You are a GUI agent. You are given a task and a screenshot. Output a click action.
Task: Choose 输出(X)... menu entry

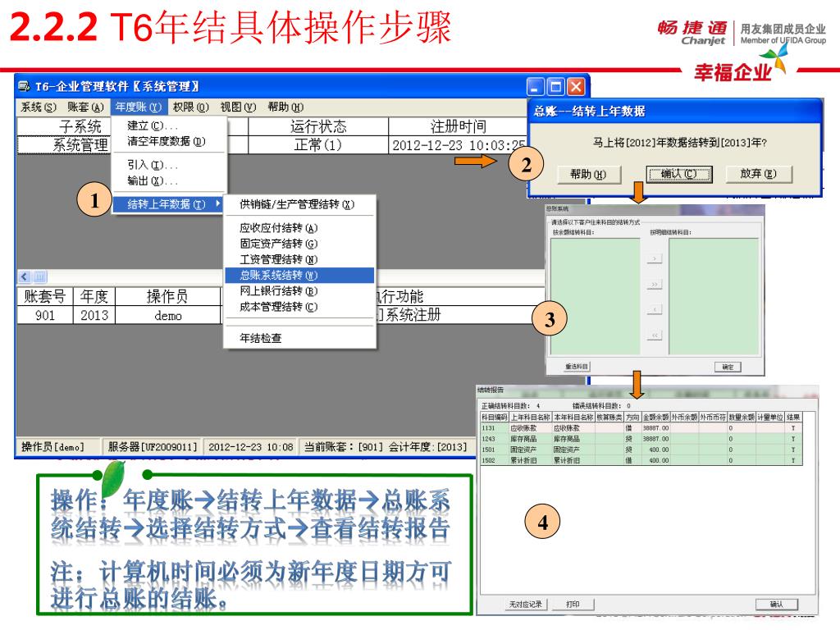[x=169, y=181]
